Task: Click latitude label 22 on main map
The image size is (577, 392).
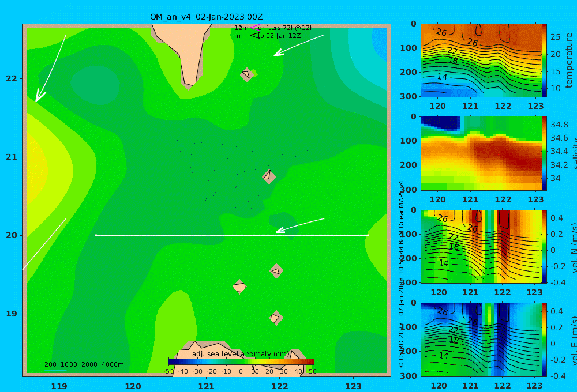Action: click(12, 78)
